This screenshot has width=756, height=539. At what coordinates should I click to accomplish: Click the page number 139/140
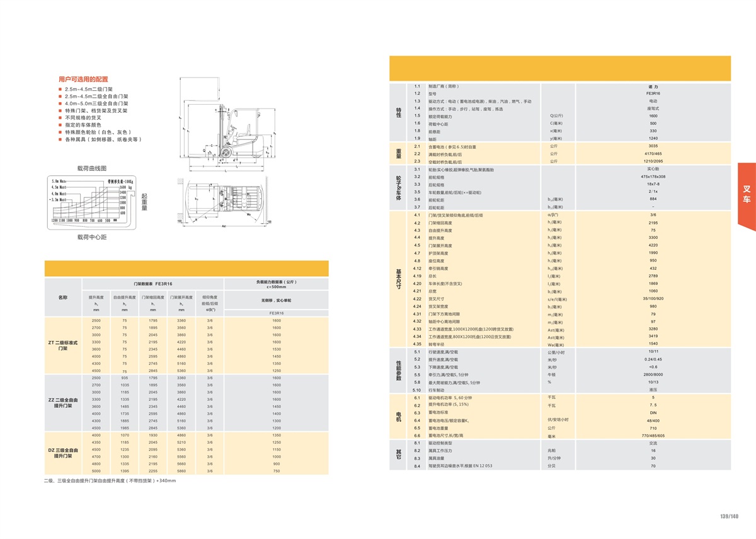(x=728, y=517)
